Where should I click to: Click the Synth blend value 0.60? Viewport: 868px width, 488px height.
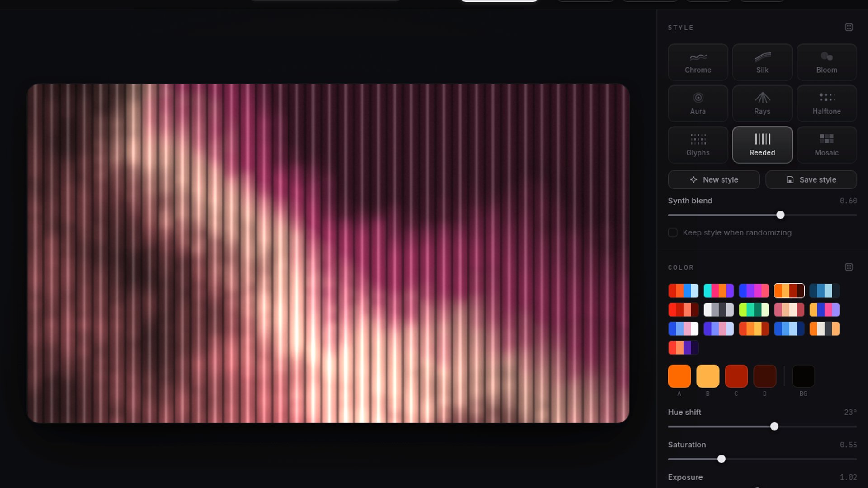pos(848,201)
